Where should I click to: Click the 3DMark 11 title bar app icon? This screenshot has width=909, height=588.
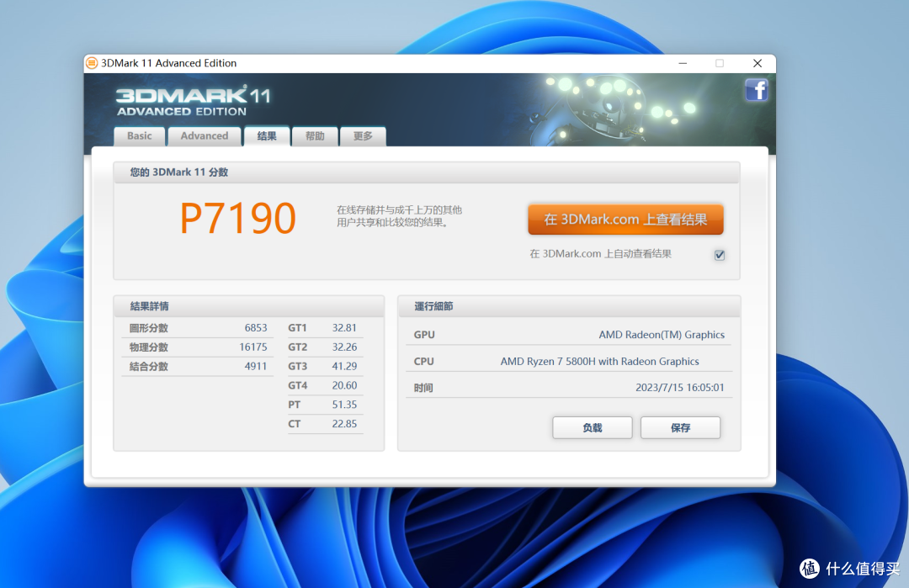[x=92, y=63]
